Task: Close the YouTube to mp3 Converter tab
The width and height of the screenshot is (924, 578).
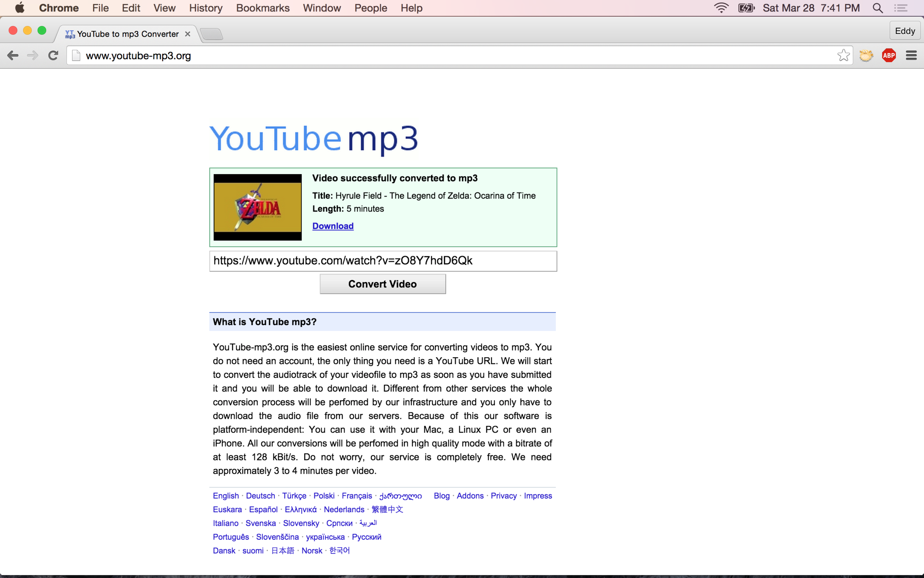Action: (x=187, y=34)
